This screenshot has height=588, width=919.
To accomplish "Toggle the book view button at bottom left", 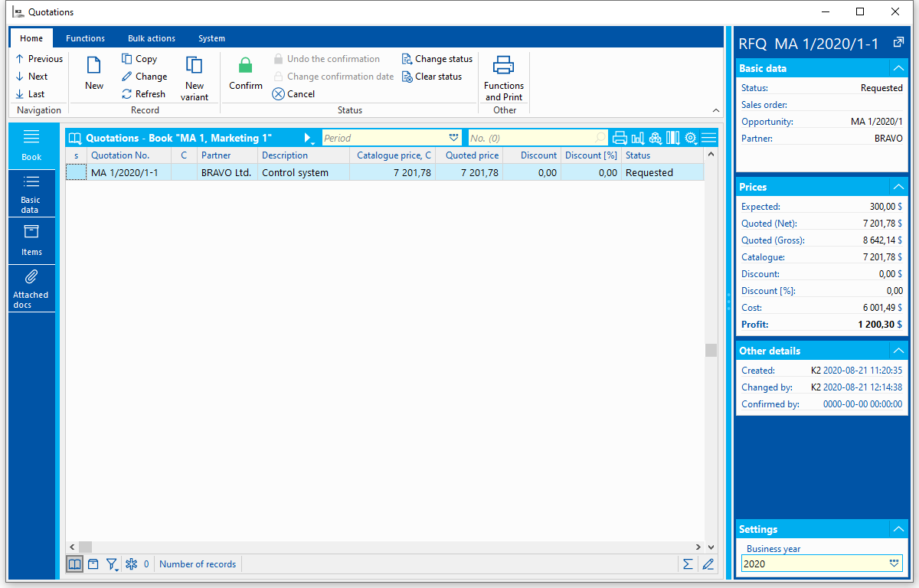I will [x=74, y=564].
